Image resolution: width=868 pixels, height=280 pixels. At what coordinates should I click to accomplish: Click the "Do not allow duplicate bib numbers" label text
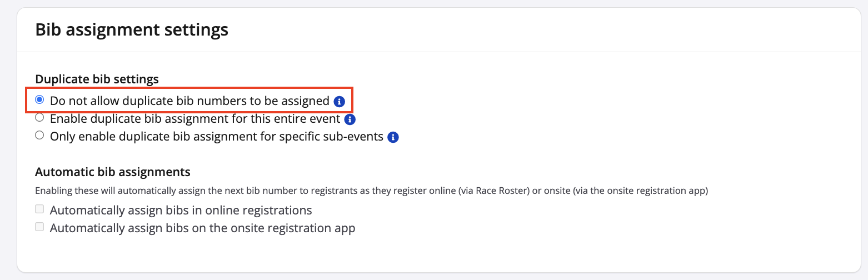click(189, 101)
